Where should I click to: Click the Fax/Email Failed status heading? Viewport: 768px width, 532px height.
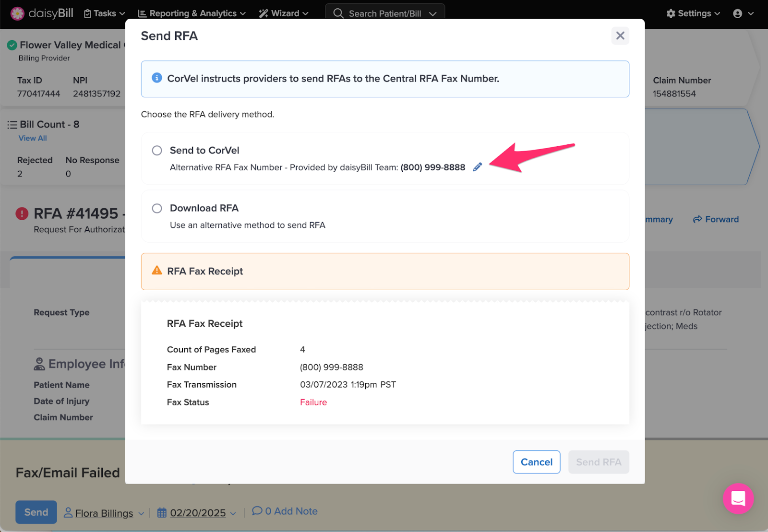pyautogui.click(x=68, y=473)
